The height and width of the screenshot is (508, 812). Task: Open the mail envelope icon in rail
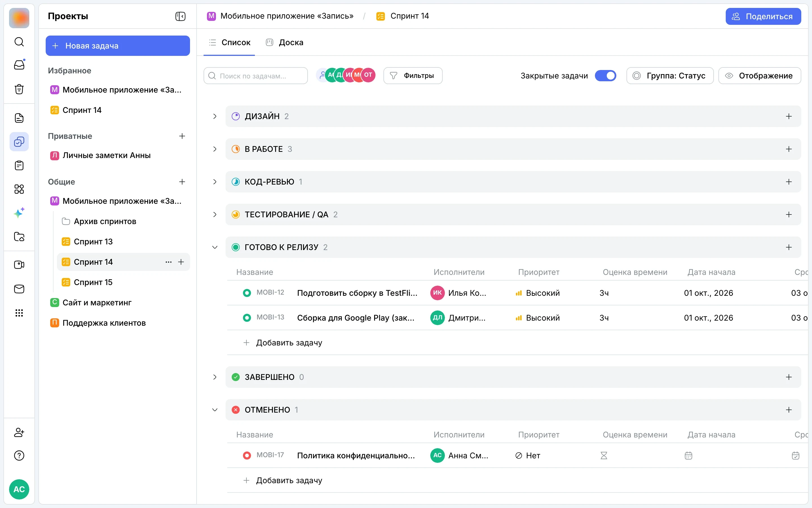click(x=19, y=289)
